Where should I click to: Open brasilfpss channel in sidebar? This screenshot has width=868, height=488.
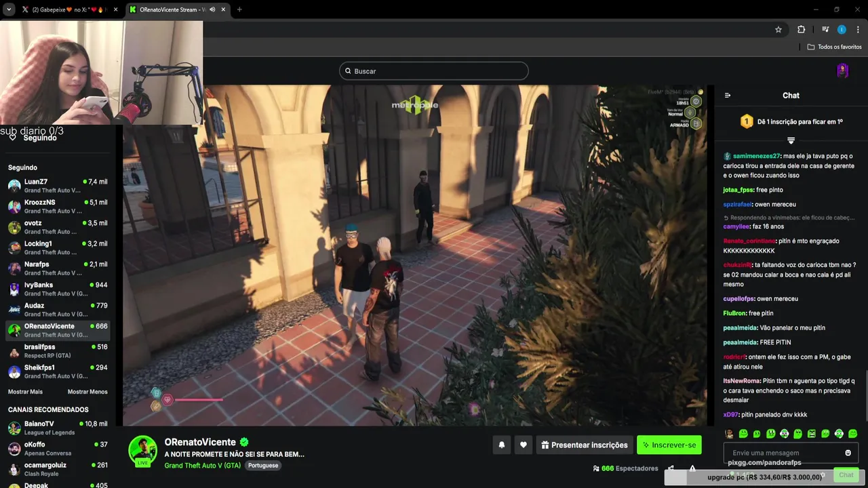pos(58,351)
